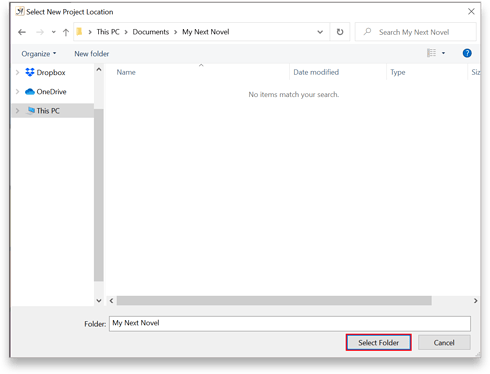Viewport: 490px width, 374px height.
Task: Select Documents in address breadcrumb
Action: pos(151,32)
